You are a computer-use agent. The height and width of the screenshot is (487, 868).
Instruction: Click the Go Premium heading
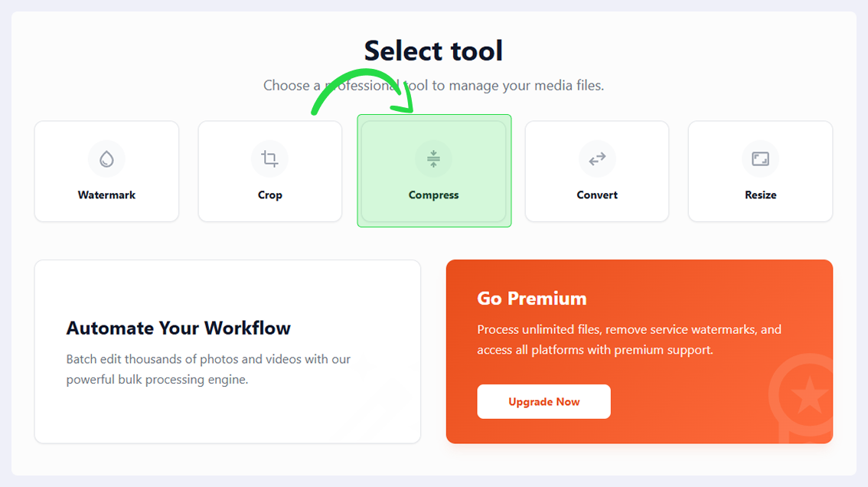[531, 299]
